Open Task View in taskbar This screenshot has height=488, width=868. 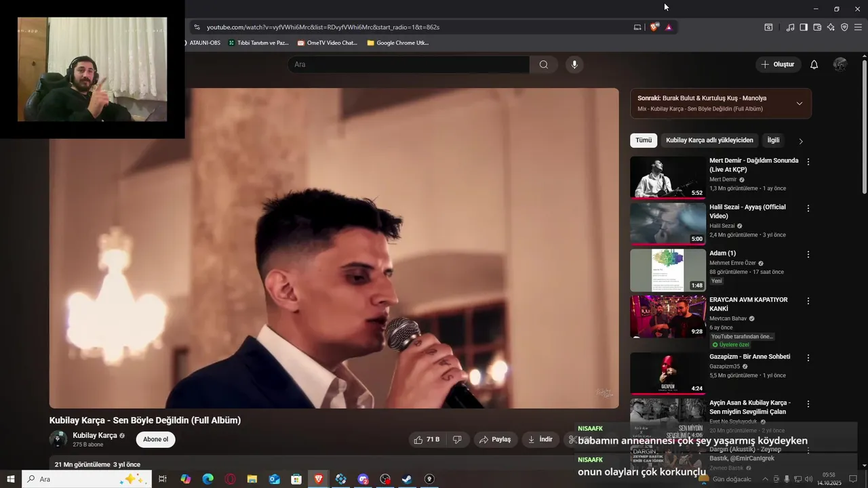pos(163,479)
